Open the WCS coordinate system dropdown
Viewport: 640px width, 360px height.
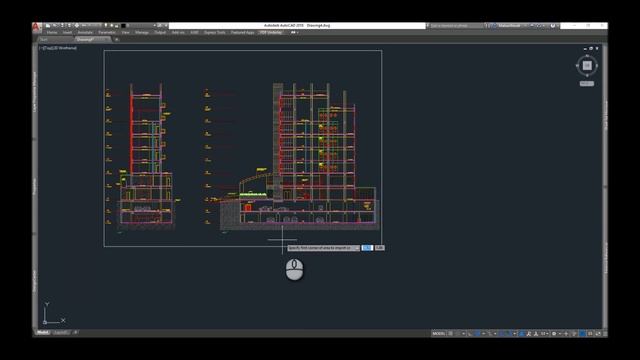[587, 84]
